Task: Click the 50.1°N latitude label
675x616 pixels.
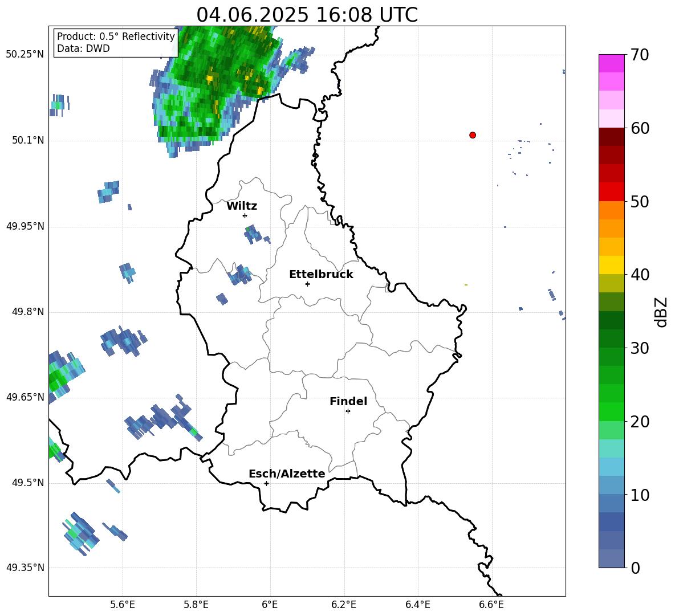Action: pos(28,141)
